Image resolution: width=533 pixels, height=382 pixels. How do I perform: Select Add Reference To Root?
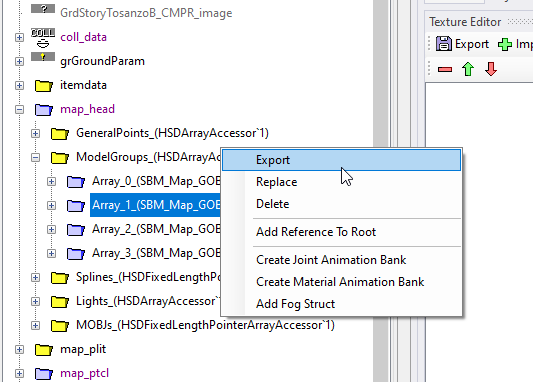pos(341,232)
